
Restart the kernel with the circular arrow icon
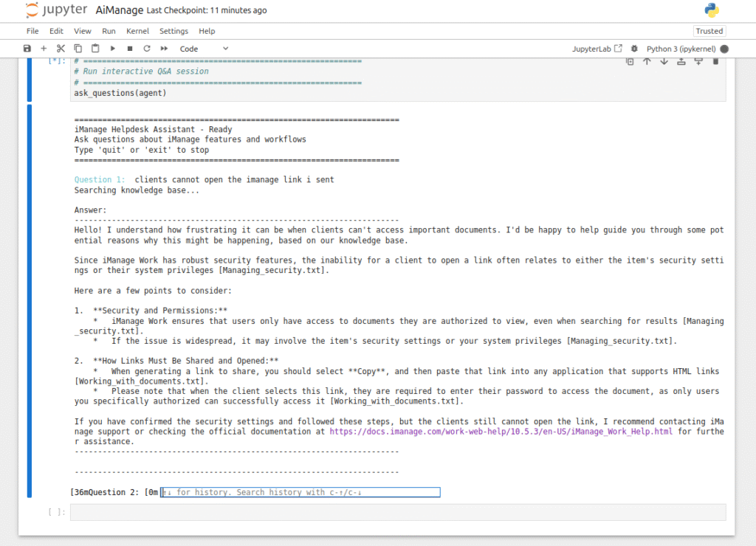click(x=147, y=48)
